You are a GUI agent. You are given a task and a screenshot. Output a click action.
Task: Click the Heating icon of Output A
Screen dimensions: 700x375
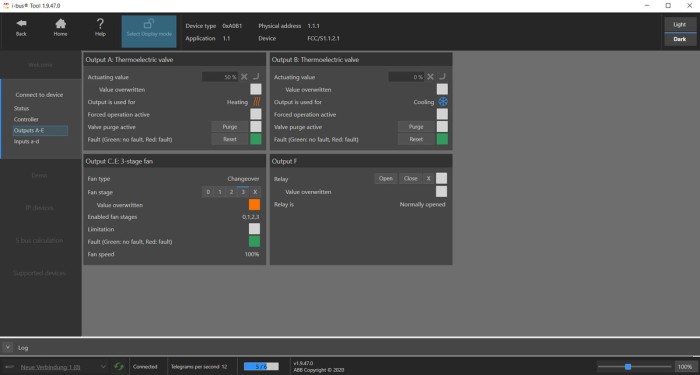tap(256, 102)
